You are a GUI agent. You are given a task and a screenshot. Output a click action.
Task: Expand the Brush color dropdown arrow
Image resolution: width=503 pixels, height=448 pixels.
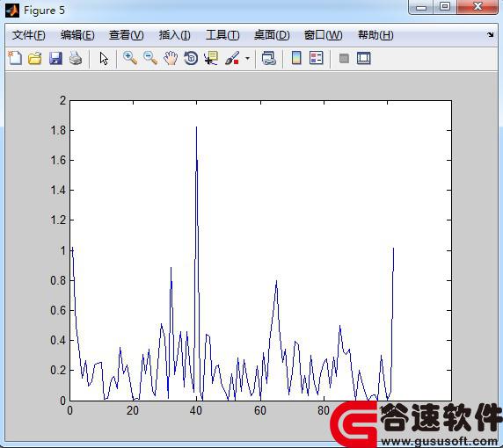[247, 58]
